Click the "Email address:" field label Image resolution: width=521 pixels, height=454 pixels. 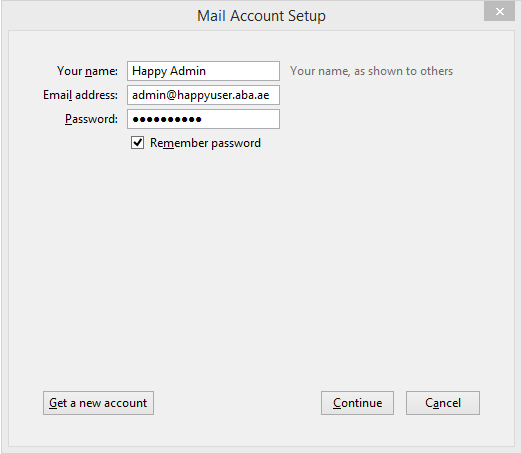point(80,95)
